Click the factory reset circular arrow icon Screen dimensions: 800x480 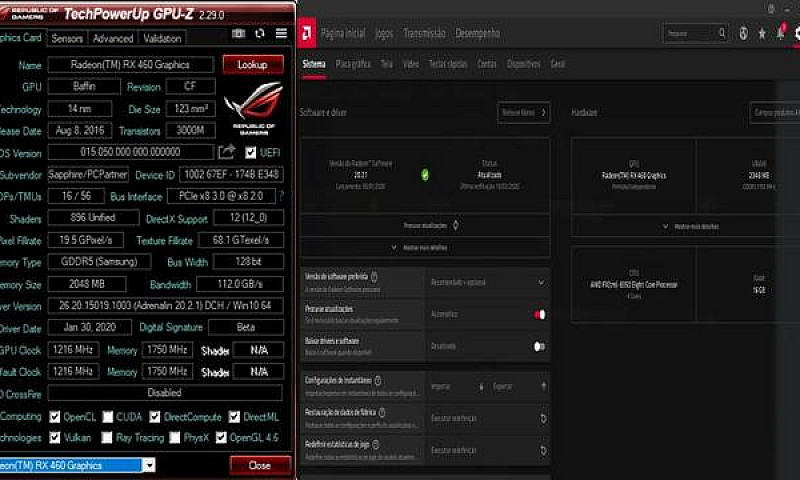pos(543,418)
